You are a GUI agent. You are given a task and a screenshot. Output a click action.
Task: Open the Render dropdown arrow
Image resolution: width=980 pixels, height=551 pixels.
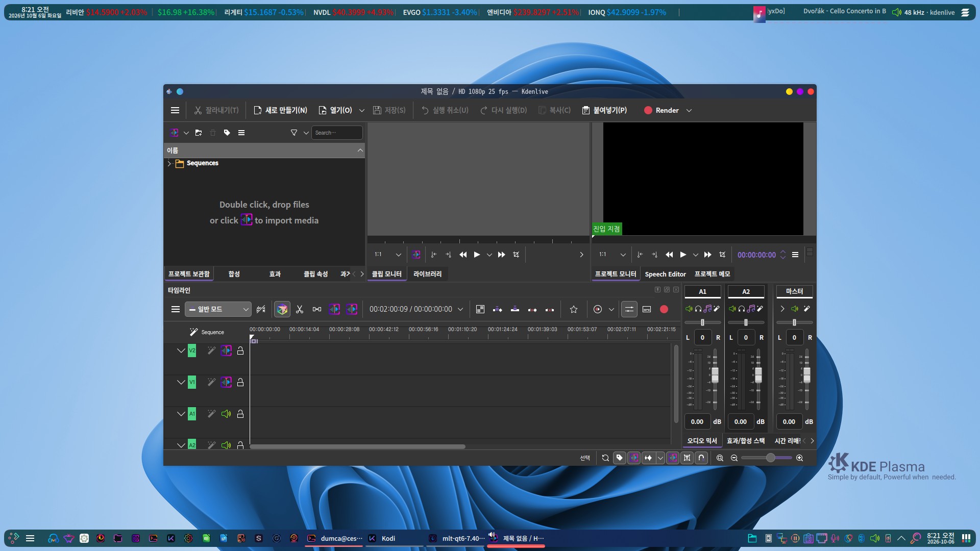tap(689, 110)
